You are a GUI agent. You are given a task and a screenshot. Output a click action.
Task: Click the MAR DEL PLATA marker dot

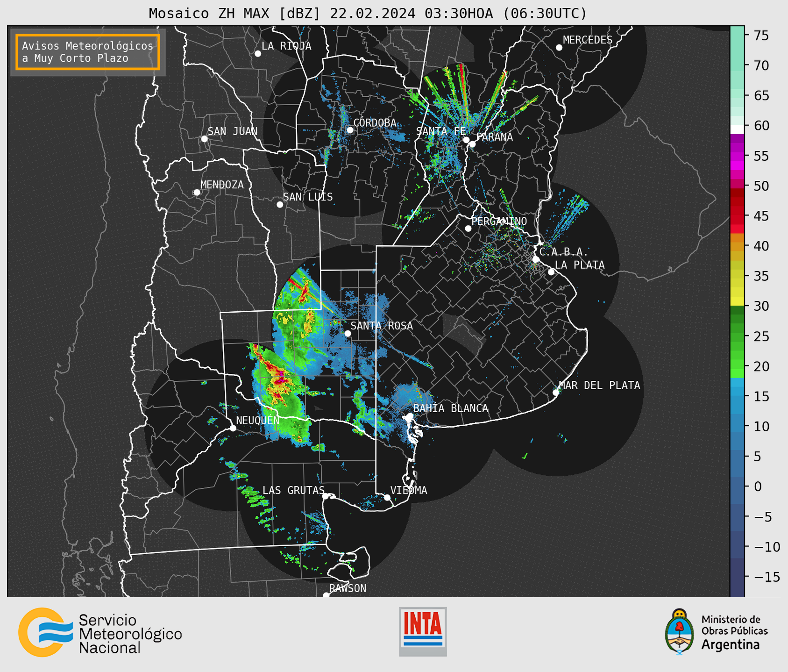pos(556,393)
